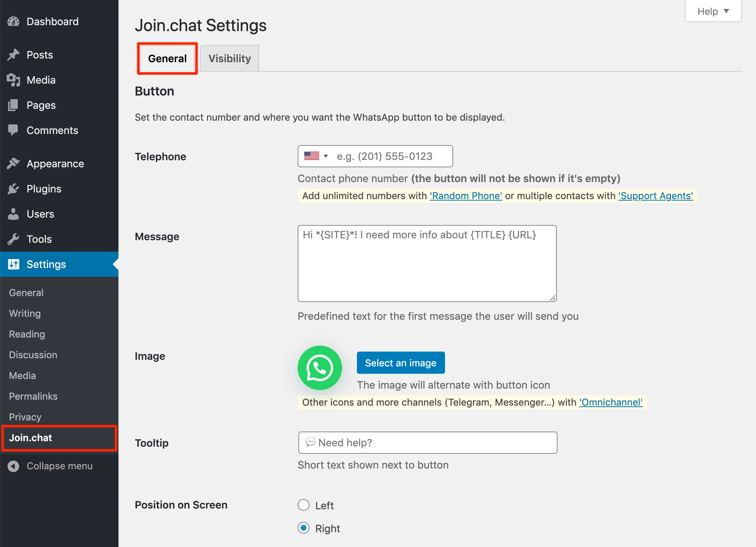Viewport: 756px width, 547px height.
Task: Open the 'Random Phone' link
Action: pyautogui.click(x=466, y=196)
